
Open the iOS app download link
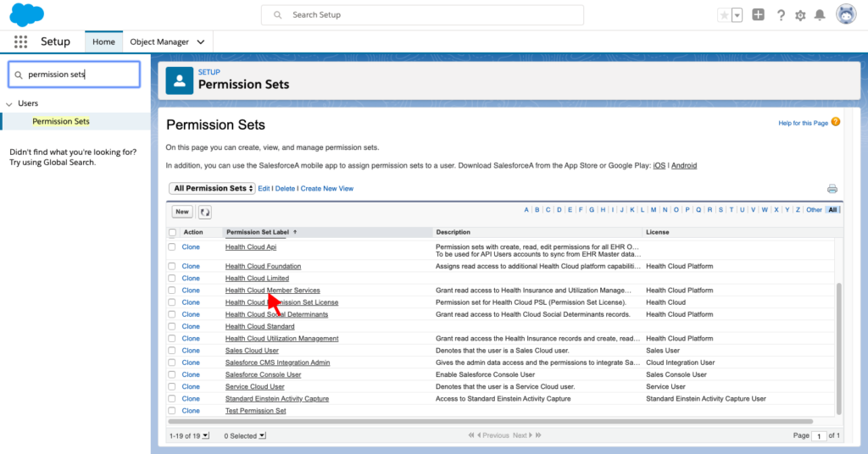[x=659, y=165]
